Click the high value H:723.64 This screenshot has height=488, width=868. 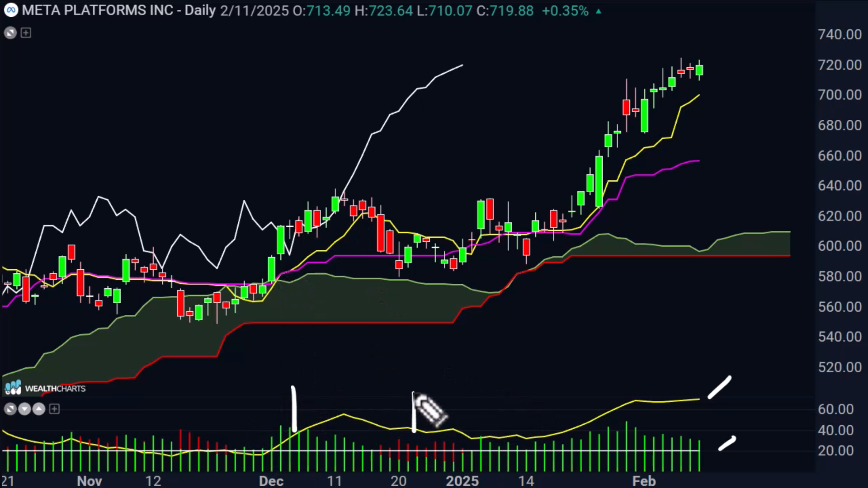(384, 10)
